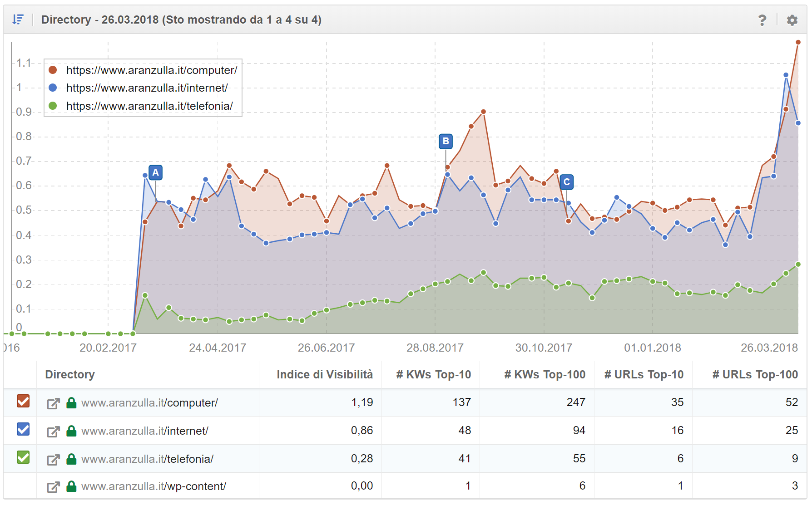
Task: Click the www.aranzulla.it/internet/ link
Action: coord(145,431)
